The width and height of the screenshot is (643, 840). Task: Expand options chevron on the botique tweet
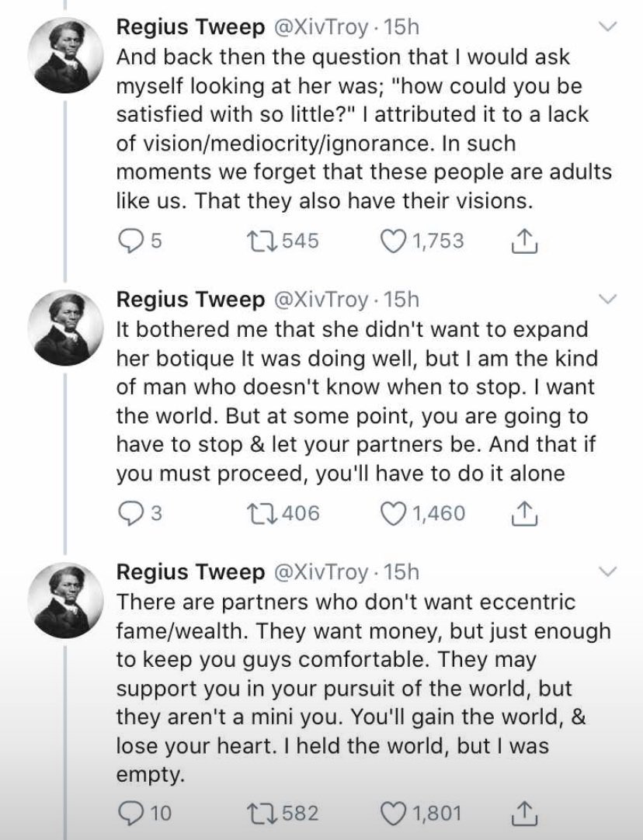(x=608, y=300)
